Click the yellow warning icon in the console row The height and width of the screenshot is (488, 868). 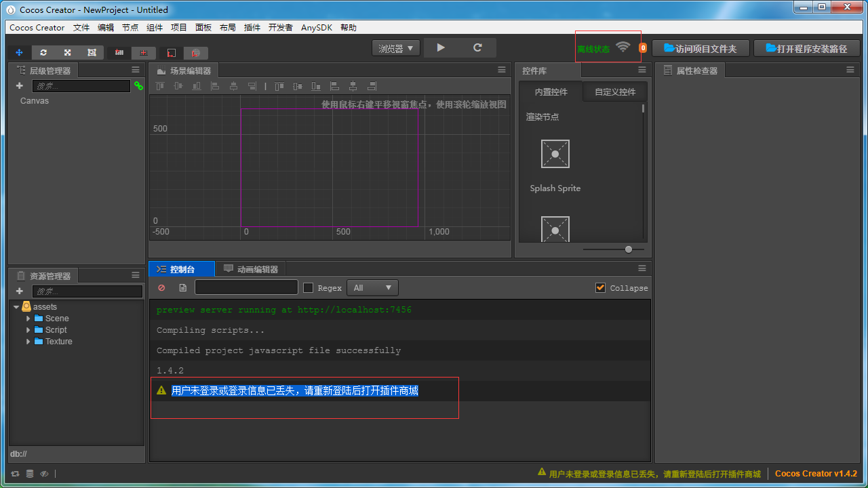tap(161, 390)
